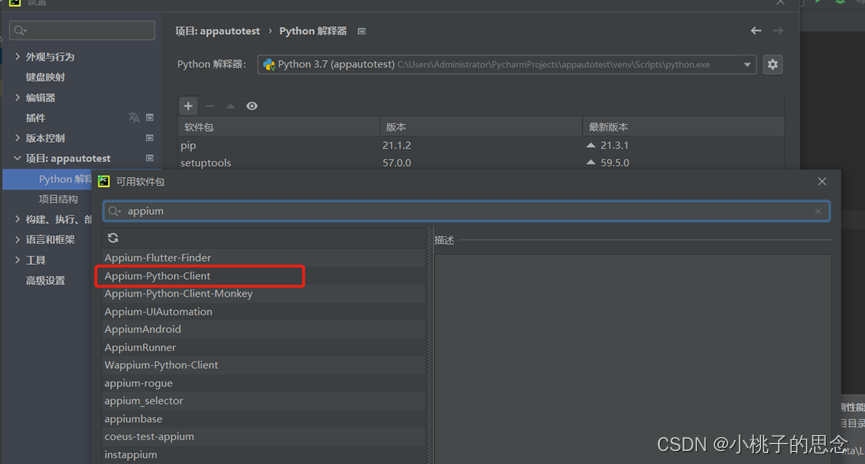
Task: Select appium-rogue package
Action: coord(263,383)
